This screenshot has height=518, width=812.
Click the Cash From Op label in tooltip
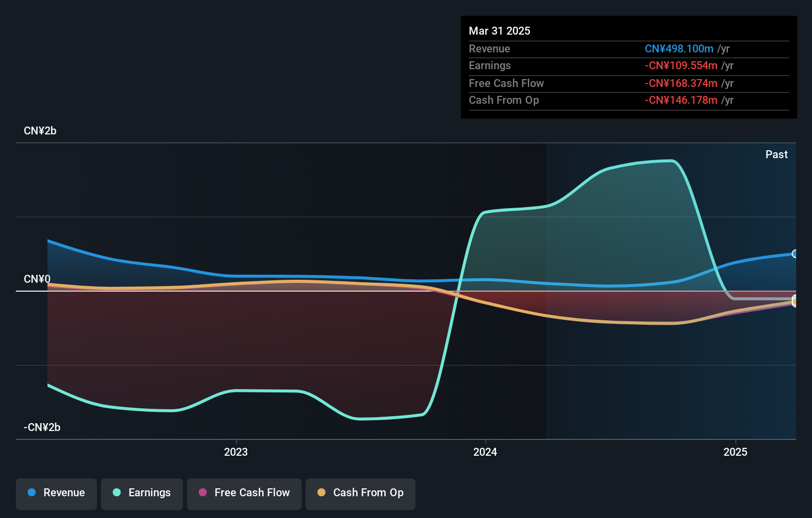coord(504,100)
